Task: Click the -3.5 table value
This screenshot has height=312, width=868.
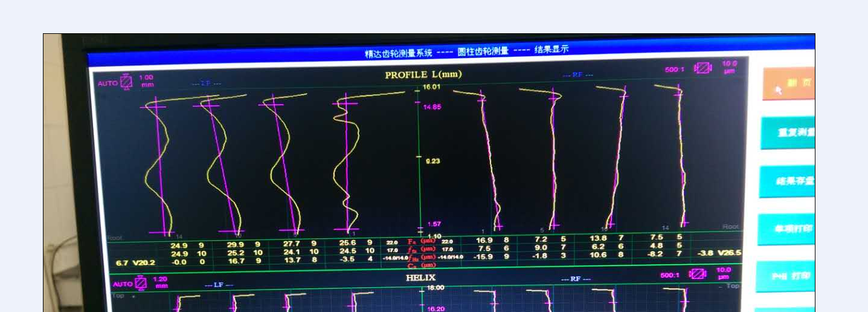Action: (347, 259)
